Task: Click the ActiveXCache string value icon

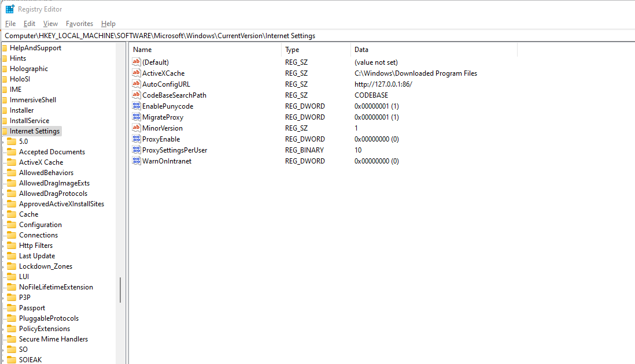Action: (136, 73)
